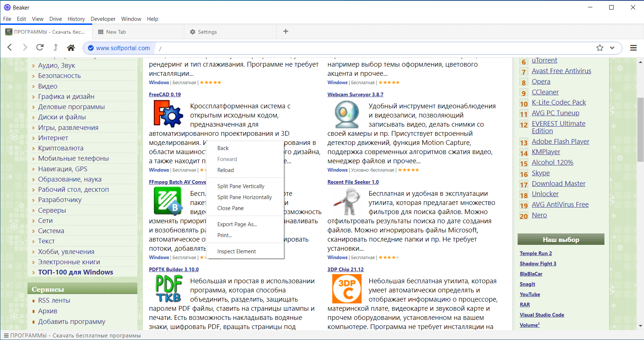The width and height of the screenshot is (644, 340).
Task: Open the EVEREST Ultimate Edition link
Action: pyautogui.click(x=559, y=127)
